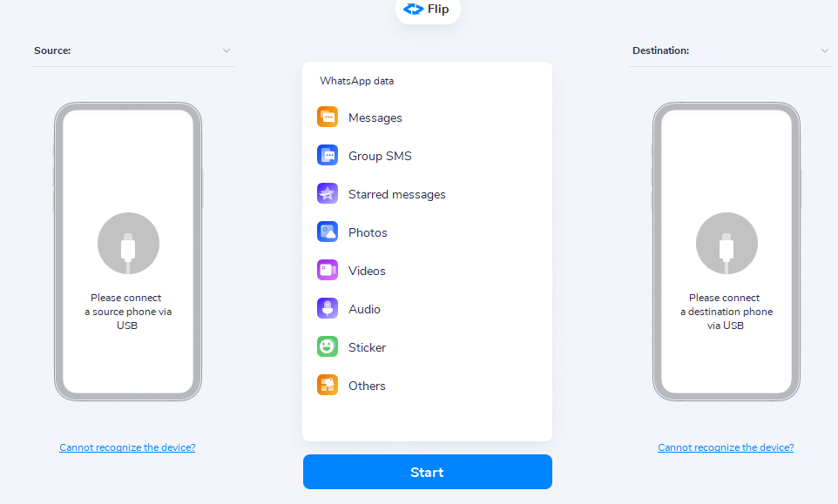This screenshot has height=504, width=838.
Task: Click the Others icon
Action: point(328,385)
